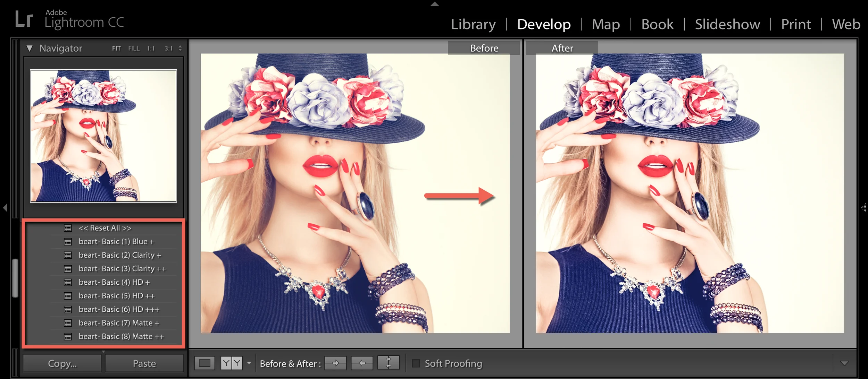Collapse the Navigator panel triangle
Viewport: 868px width, 379px height.
pos(30,48)
